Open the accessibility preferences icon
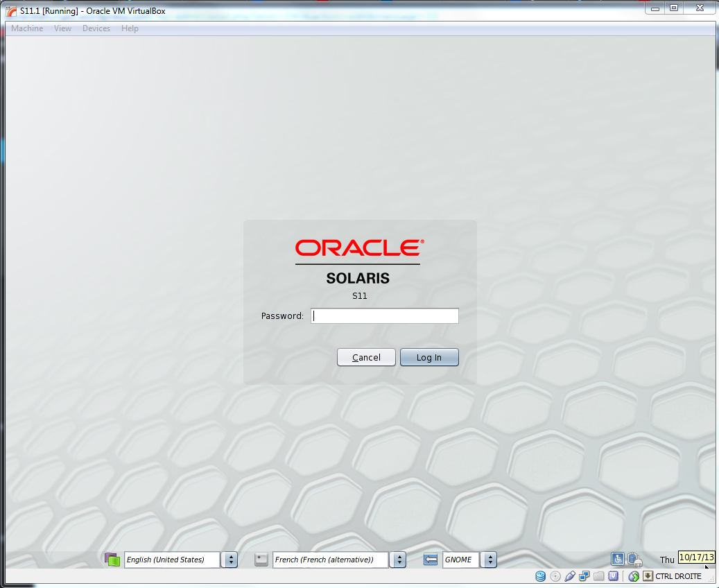 click(x=618, y=559)
